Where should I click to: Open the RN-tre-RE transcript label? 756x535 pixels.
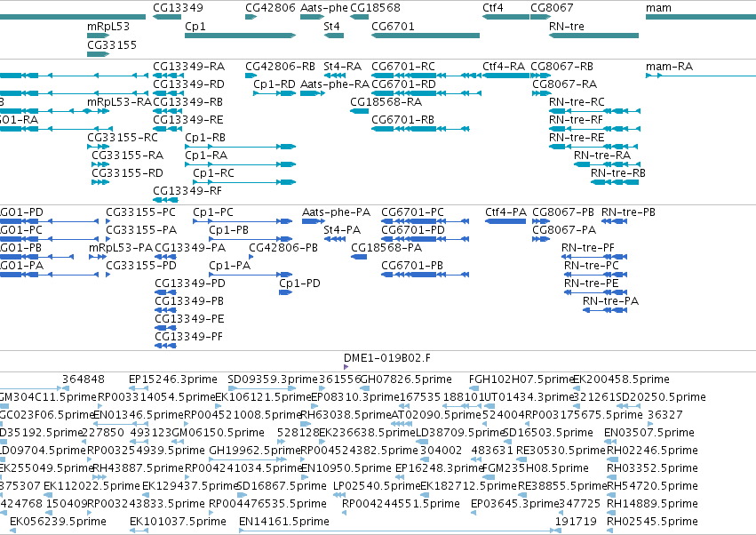pyautogui.click(x=577, y=138)
